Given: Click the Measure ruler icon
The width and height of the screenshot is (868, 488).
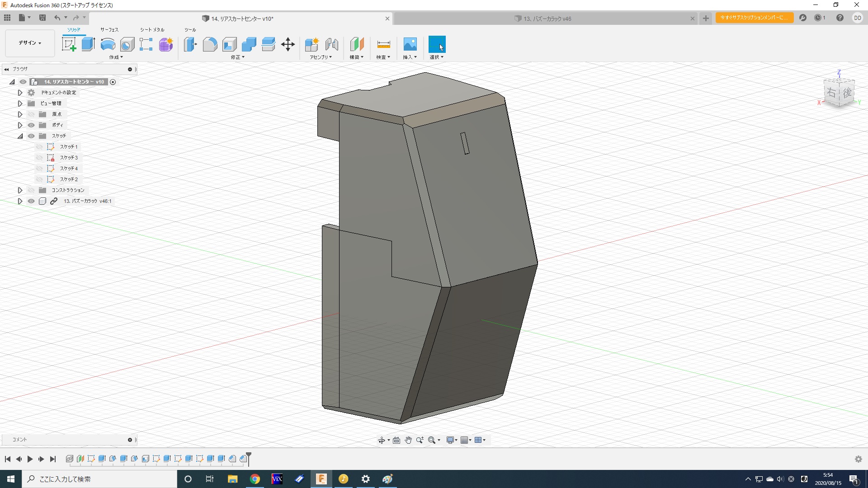Looking at the screenshot, I should point(383,44).
